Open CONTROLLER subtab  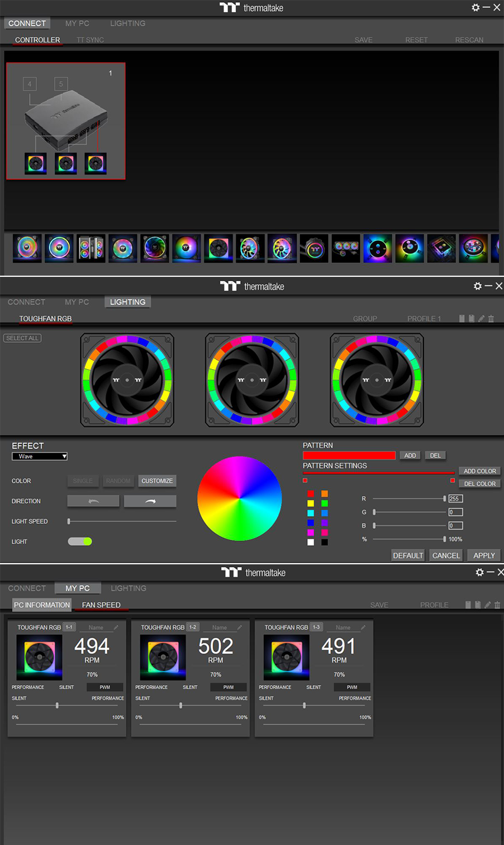click(37, 40)
